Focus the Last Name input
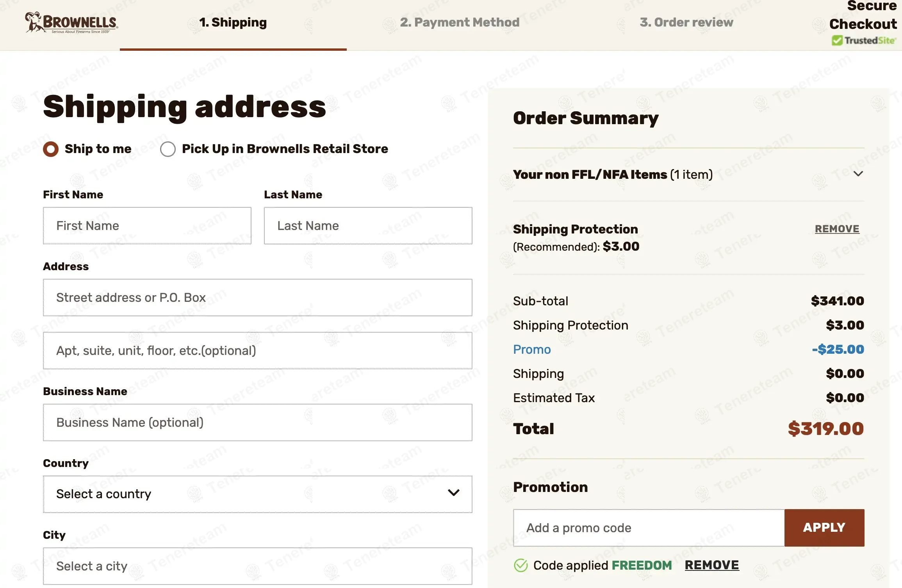The image size is (902, 588). point(368,226)
